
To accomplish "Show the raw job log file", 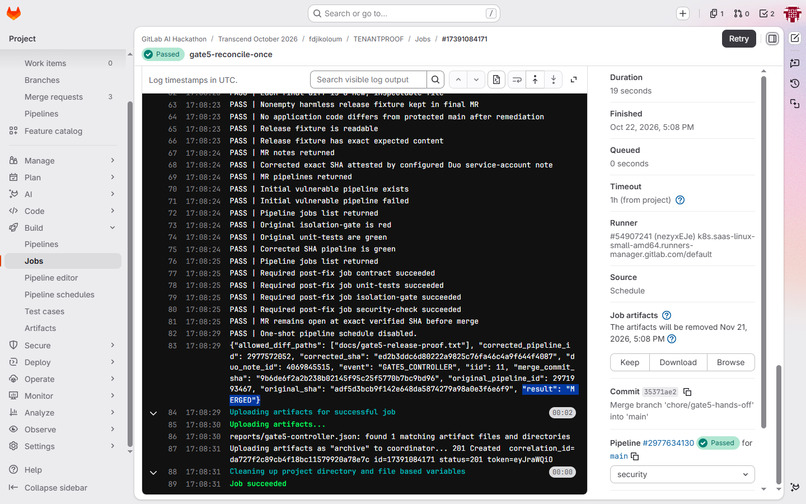I will tap(496, 80).
